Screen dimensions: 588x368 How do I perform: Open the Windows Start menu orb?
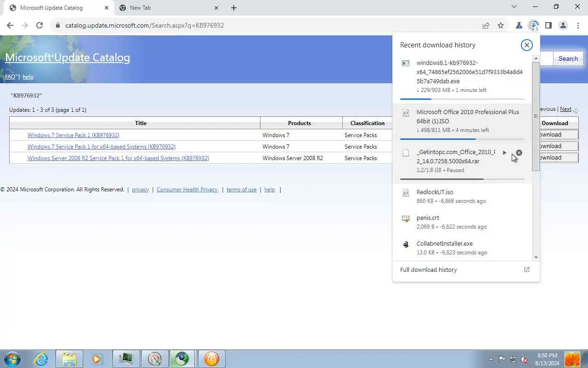click(x=12, y=359)
